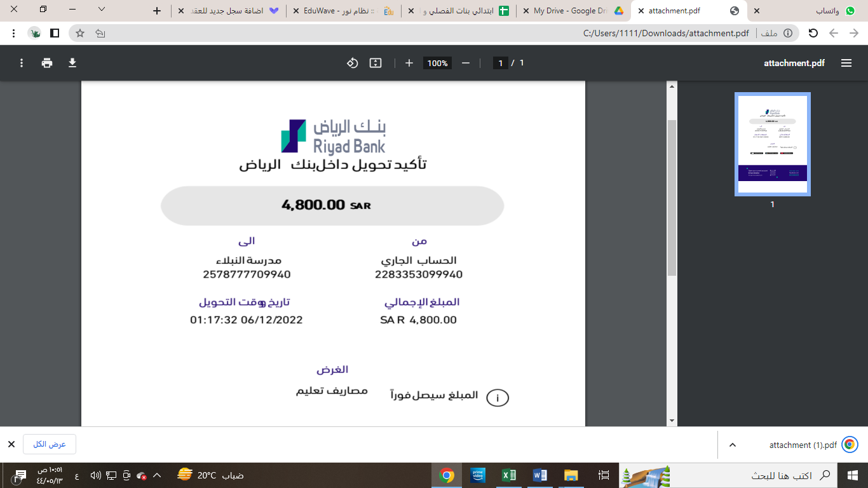Image resolution: width=868 pixels, height=488 pixels.
Task: Open the weather widget showing 20°C
Action: coord(211,475)
